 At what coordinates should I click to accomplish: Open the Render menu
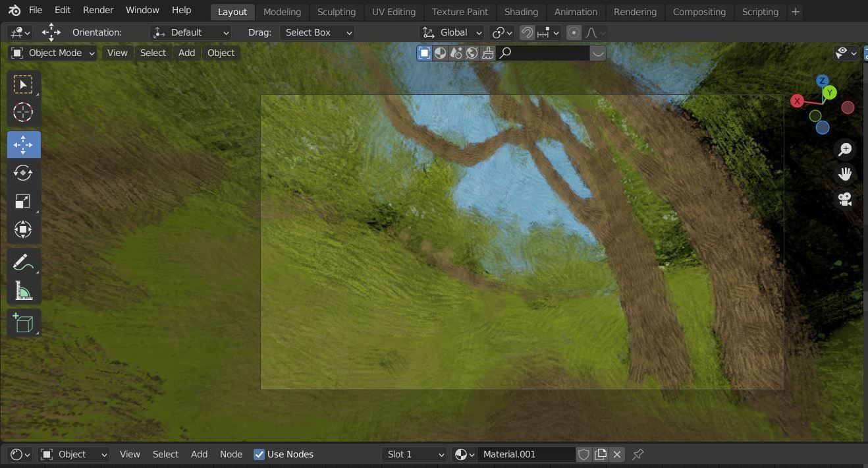pyautogui.click(x=98, y=10)
